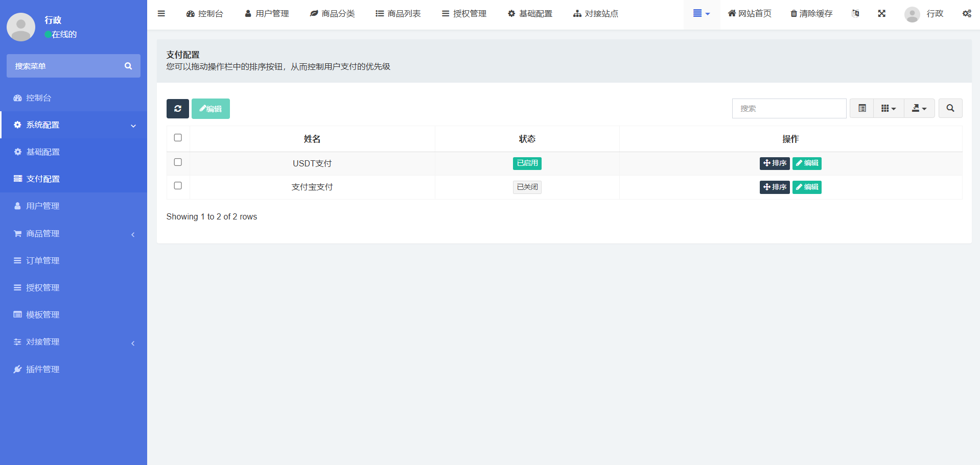The height and width of the screenshot is (465, 980).
Task: Click the sidebar user avatar
Action: coord(21,27)
